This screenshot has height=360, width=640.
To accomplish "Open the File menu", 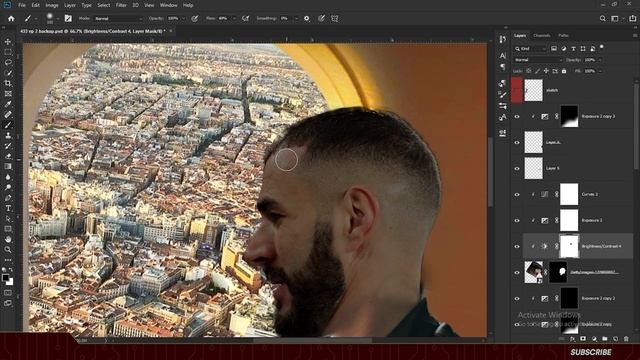I will pyautogui.click(x=22, y=5).
